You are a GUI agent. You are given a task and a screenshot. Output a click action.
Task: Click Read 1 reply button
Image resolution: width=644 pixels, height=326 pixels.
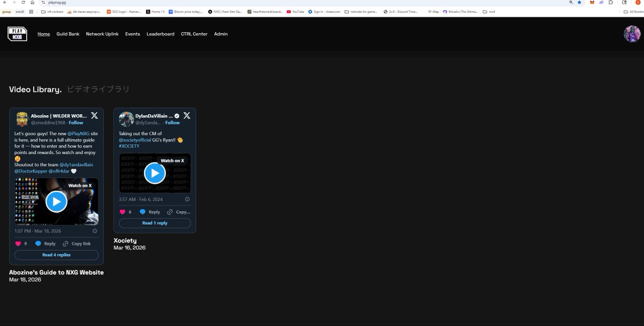155,223
